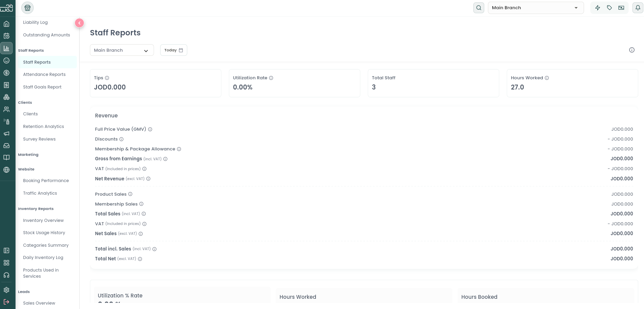The width and height of the screenshot is (644, 309).
Task: Click info icon beside Product Sales
Action: [x=131, y=194]
